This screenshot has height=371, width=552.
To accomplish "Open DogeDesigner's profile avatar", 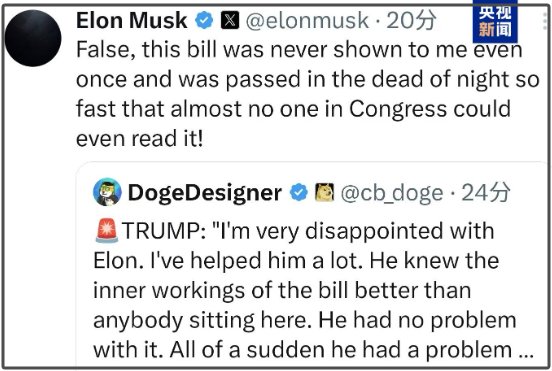I will click(107, 192).
